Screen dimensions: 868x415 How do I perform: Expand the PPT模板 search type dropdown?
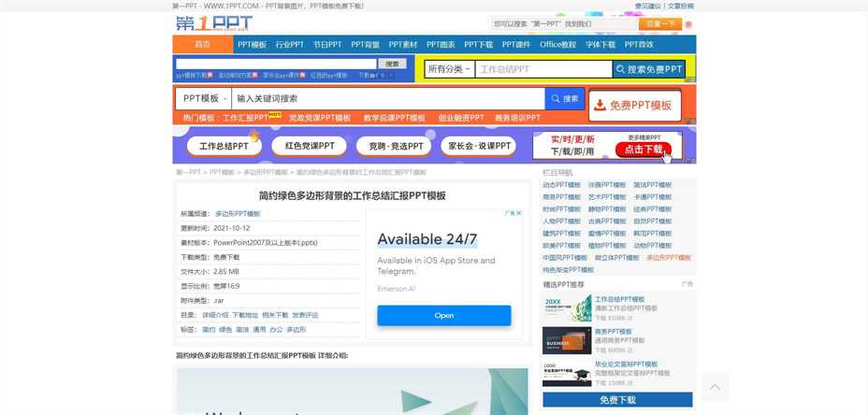(x=204, y=98)
